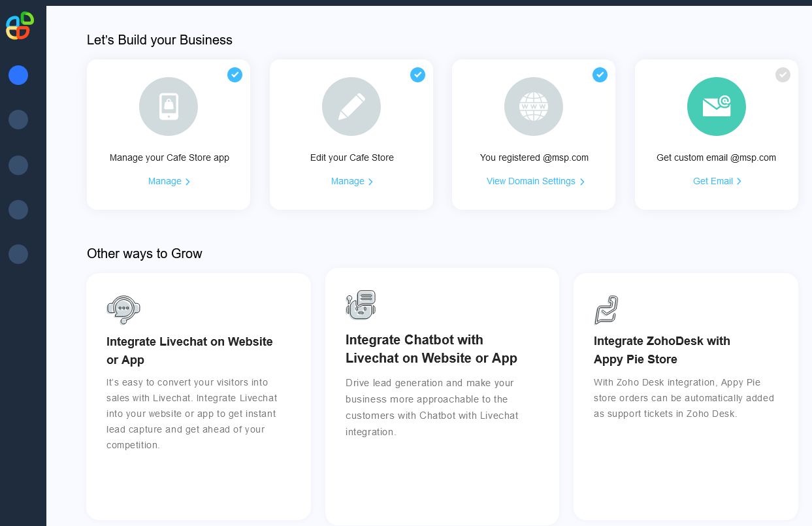Click the chevron beside Manage under Cafe Store app
Image resolution: width=812 pixels, height=526 pixels.
[187, 182]
